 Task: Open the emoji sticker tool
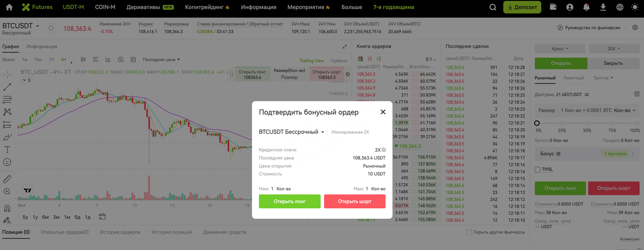pyautogui.click(x=7, y=162)
